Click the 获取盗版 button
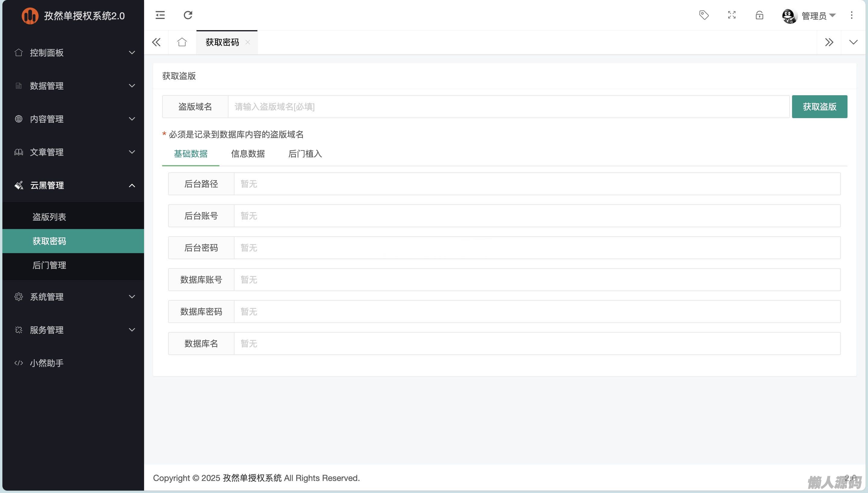The height and width of the screenshot is (493, 868). [x=819, y=107]
